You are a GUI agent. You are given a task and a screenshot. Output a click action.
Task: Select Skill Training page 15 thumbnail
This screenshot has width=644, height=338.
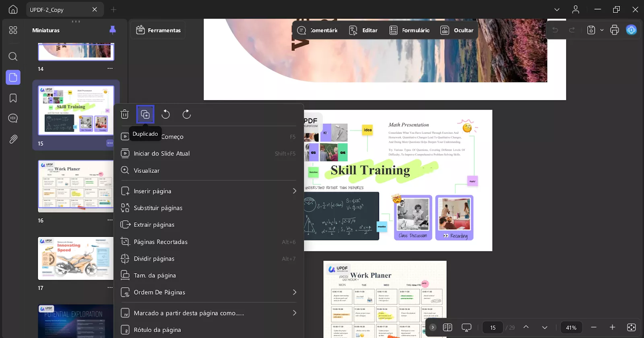(x=76, y=110)
